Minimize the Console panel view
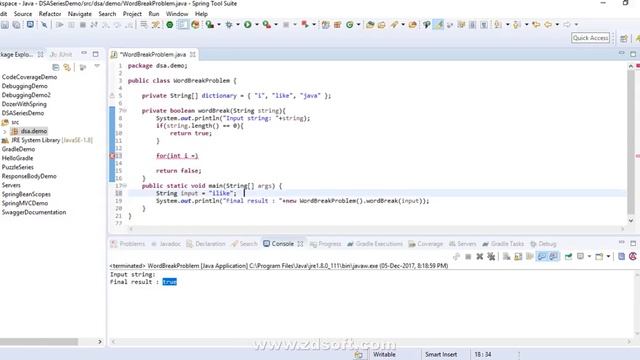640x360 pixels. coord(621,243)
